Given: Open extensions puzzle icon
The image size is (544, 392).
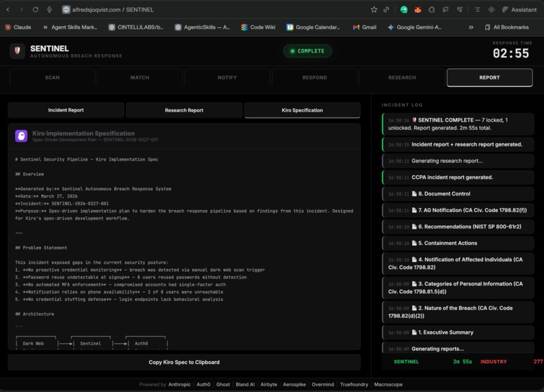Looking at the screenshot, I should [432, 10].
